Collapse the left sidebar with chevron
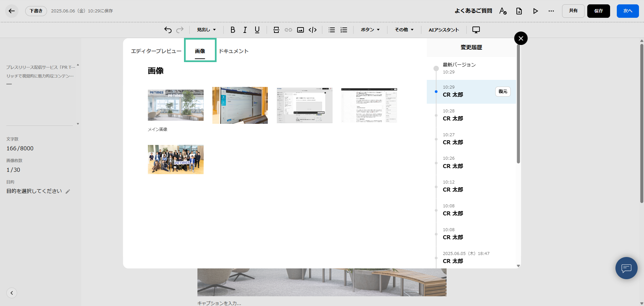The height and width of the screenshot is (306, 644). pos(12,293)
